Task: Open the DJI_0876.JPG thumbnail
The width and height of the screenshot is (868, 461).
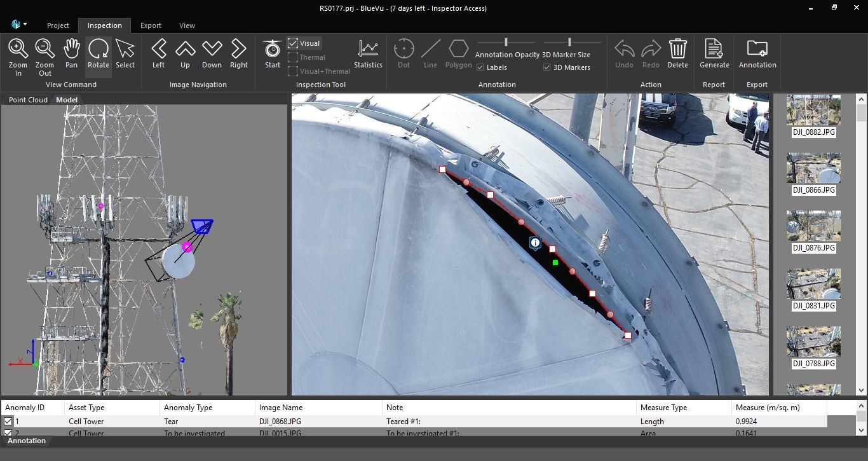Action: [813, 225]
